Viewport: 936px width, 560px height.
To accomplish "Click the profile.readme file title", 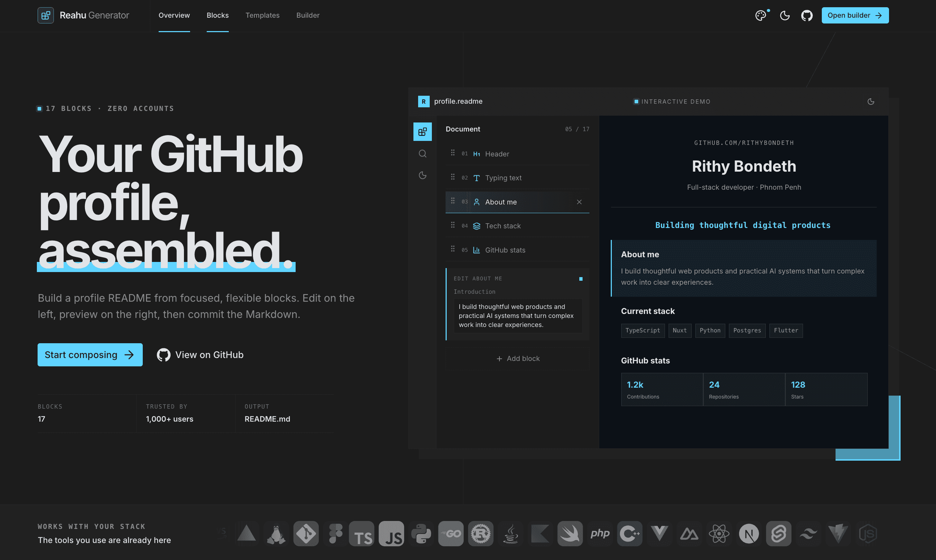I will (458, 102).
